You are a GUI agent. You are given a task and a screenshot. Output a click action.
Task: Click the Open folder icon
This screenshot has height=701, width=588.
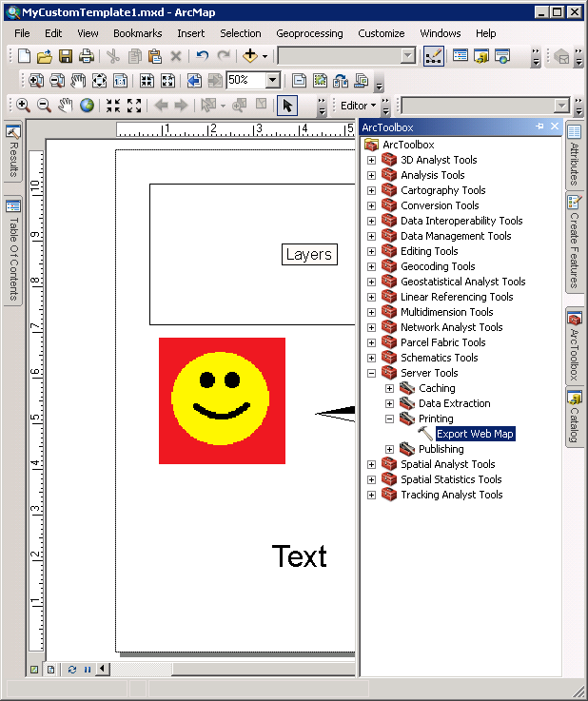point(45,56)
